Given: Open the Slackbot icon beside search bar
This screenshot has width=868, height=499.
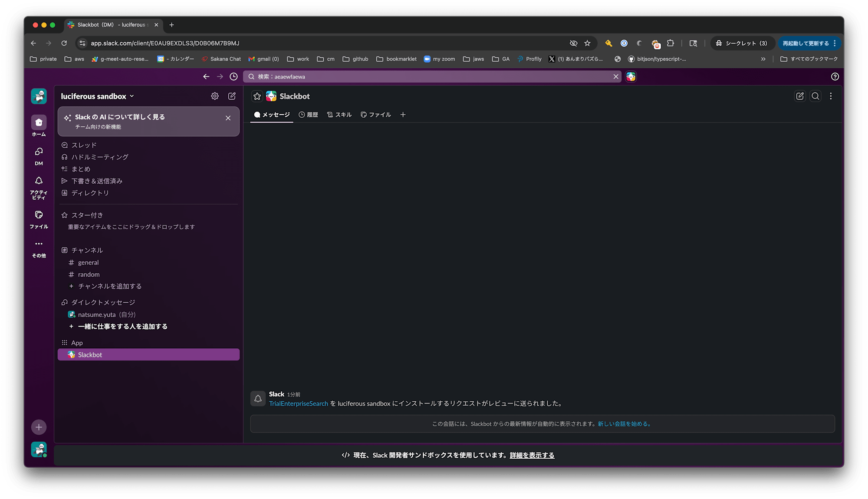Looking at the screenshot, I should coord(631,76).
